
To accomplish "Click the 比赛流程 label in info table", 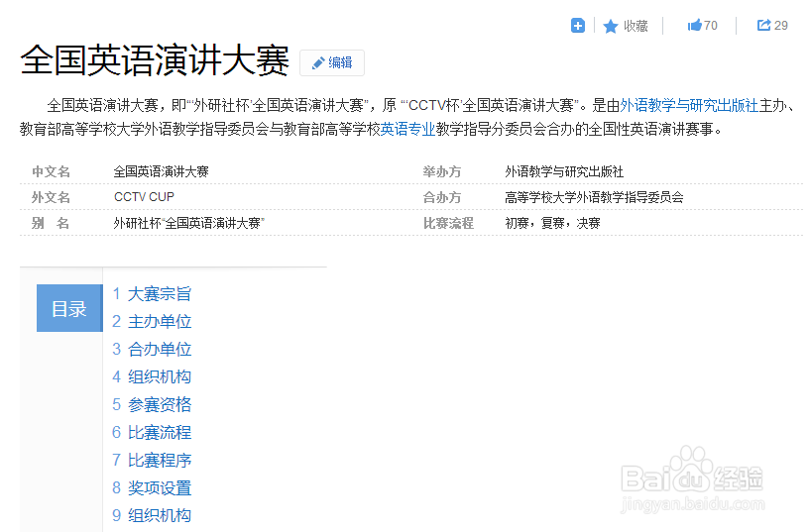I will click(448, 223).
